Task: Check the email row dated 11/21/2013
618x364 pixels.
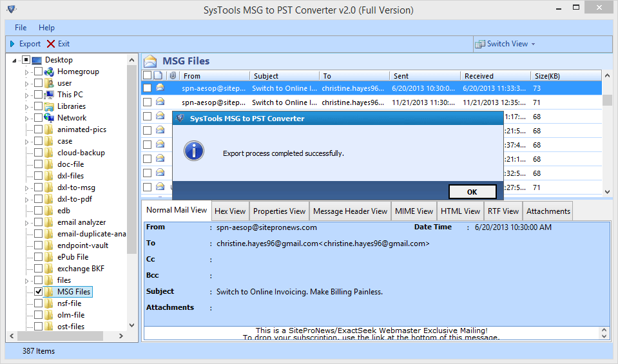Action: coord(147,102)
